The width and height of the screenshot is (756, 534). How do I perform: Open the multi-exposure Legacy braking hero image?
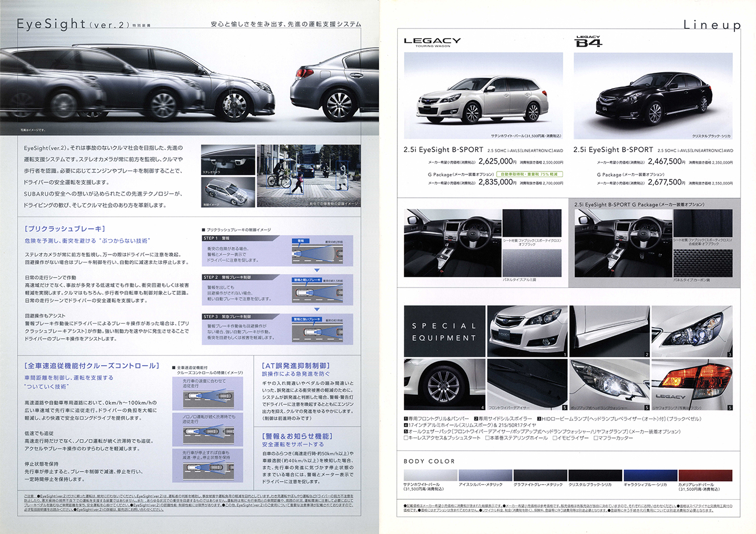click(x=190, y=82)
